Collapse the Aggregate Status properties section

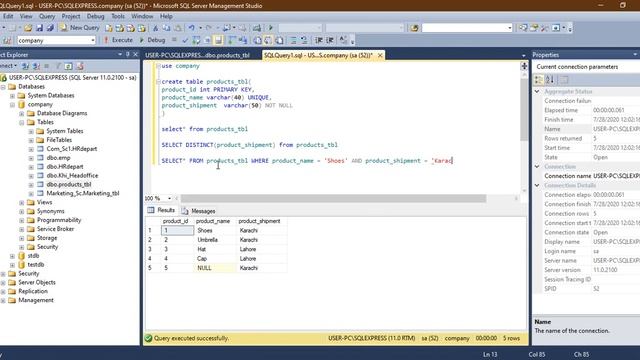point(537,91)
